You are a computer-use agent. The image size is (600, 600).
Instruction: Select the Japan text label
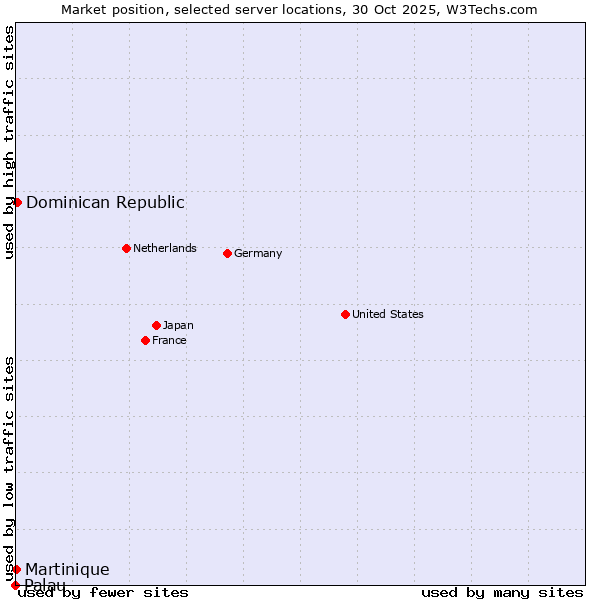coord(178,325)
